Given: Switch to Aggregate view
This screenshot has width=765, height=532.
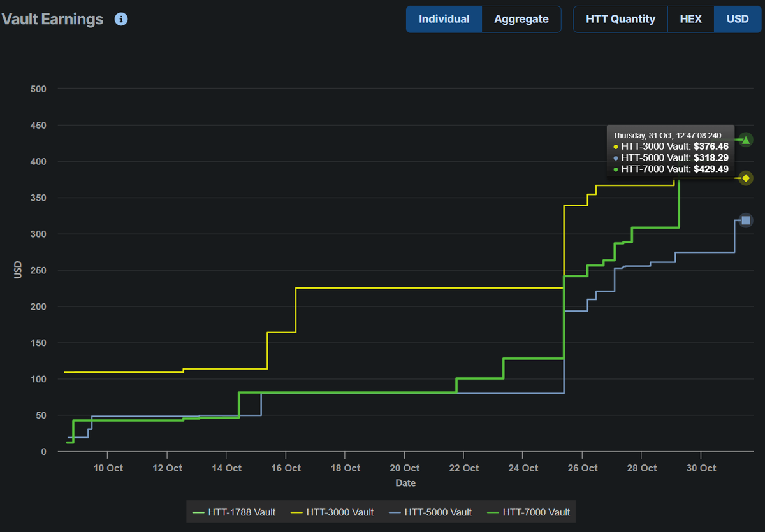Looking at the screenshot, I should (521, 19).
